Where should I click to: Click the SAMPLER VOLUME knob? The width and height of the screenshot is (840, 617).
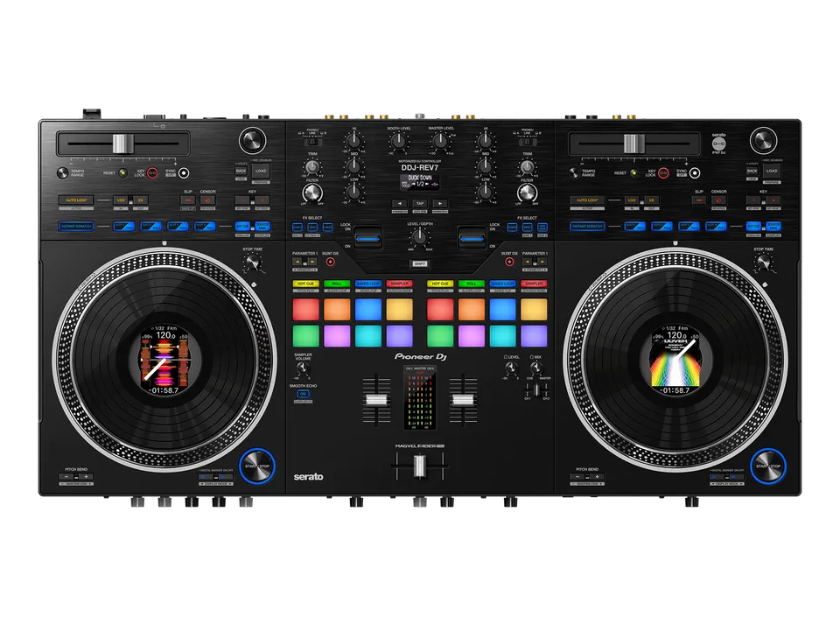(x=303, y=368)
